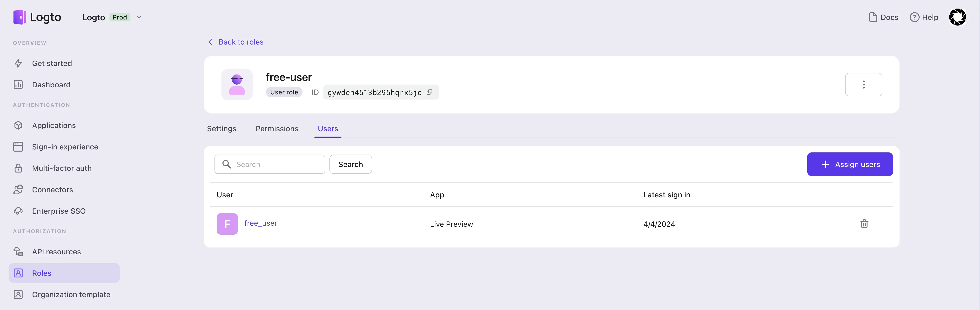Open the free_user profile link
This screenshot has width=980, height=310.
coord(261,223)
